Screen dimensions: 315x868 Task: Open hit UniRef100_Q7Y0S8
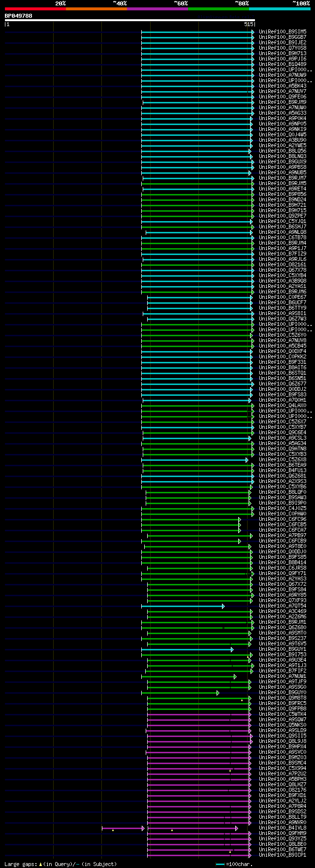click(x=283, y=48)
